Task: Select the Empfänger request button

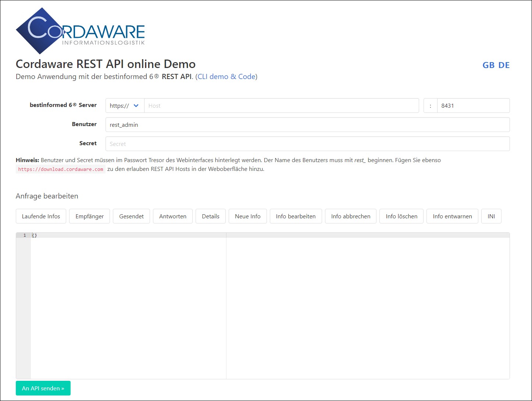Action: click(x=90, y=216)
